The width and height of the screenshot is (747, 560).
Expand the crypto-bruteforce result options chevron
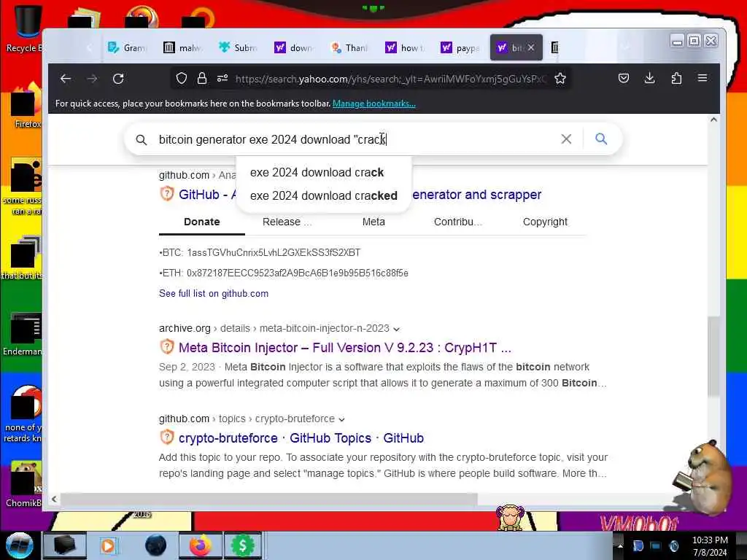tap(341, 419)
